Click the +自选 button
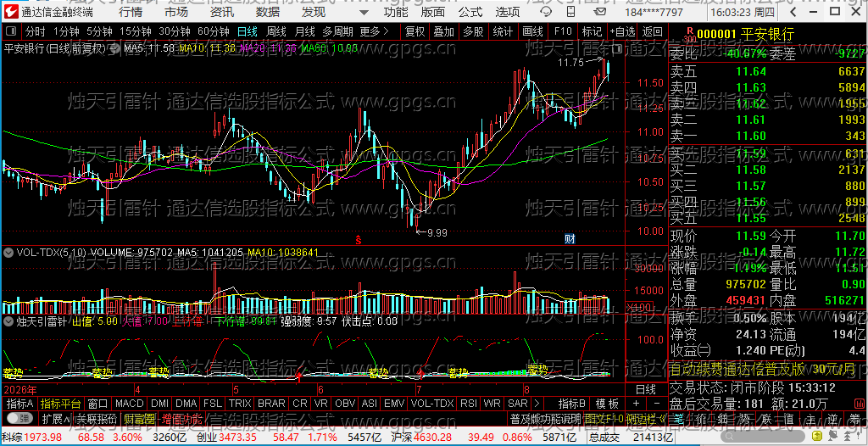This screenshot has height=446, width=868. (623, 32)
